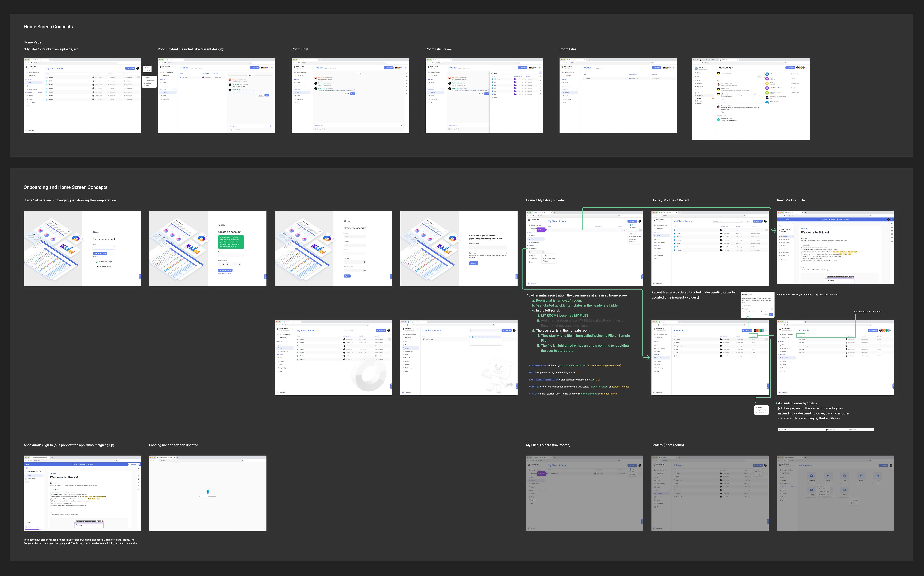The height and width of the screenshot is (576, 924).
Task: Check 'Create a room in Home' checklist item
Action: coord(802,261)
